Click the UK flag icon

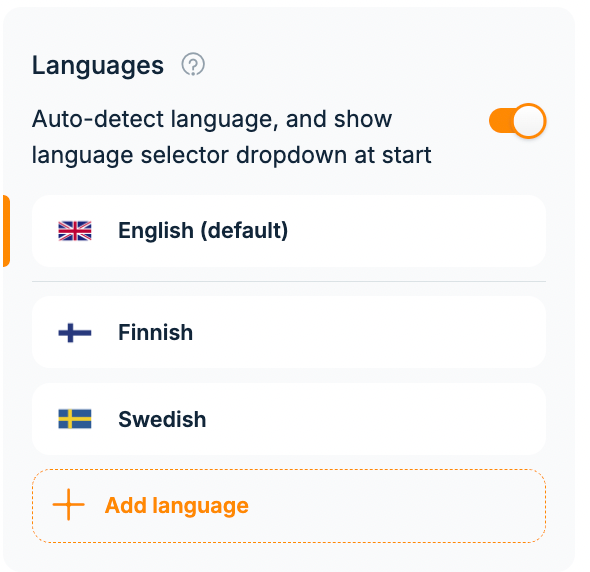pos(75,231)
